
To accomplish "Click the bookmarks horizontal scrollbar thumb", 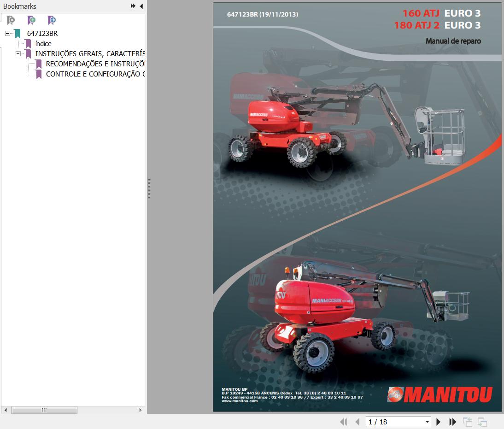I will tap(44, 410).
